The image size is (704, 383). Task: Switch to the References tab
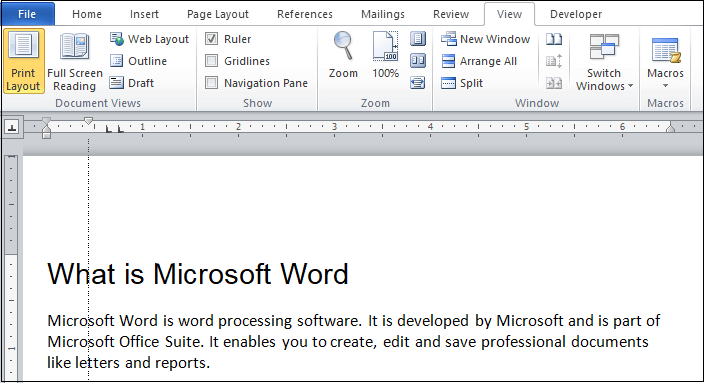pyautogui.click(x=305, y=14)
